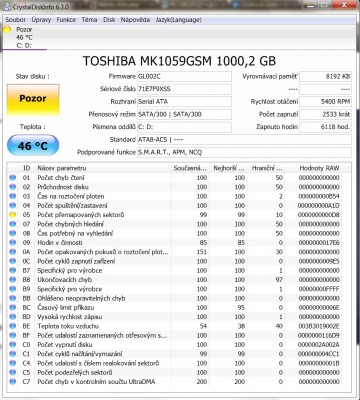Click blue status icon for Počet opakovaných pokusů row

point(13,252)
